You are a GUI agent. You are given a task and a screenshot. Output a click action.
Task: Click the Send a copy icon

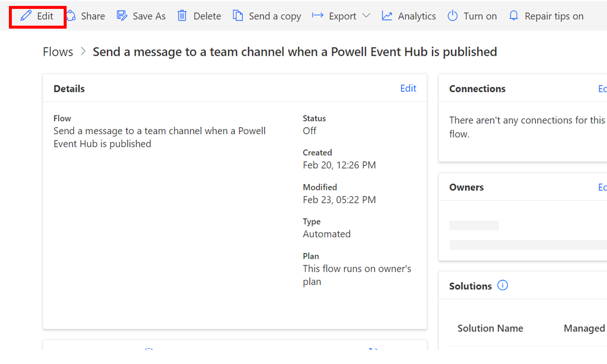tap(238, 16)
